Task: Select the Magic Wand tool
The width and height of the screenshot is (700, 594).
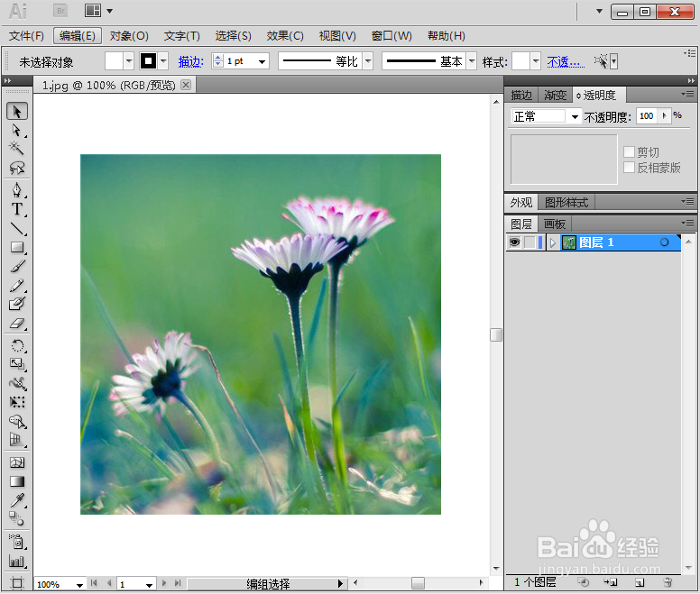Action: pos(17,149)
